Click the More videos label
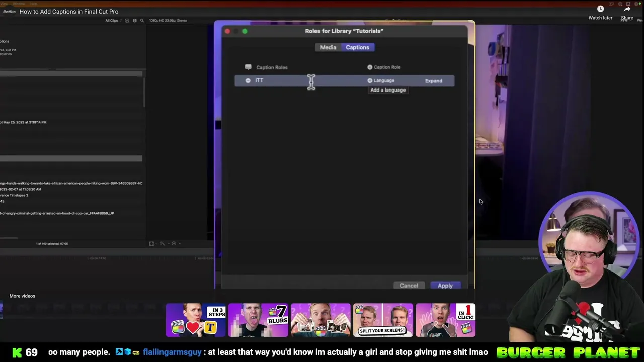The image size is (644, 362). pos(22,296)
